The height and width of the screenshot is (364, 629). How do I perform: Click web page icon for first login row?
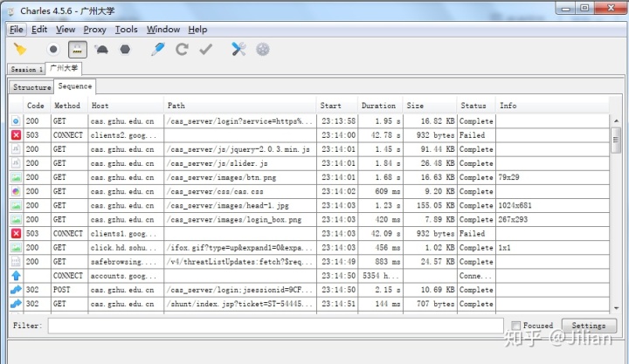click(x=16, y=121)
